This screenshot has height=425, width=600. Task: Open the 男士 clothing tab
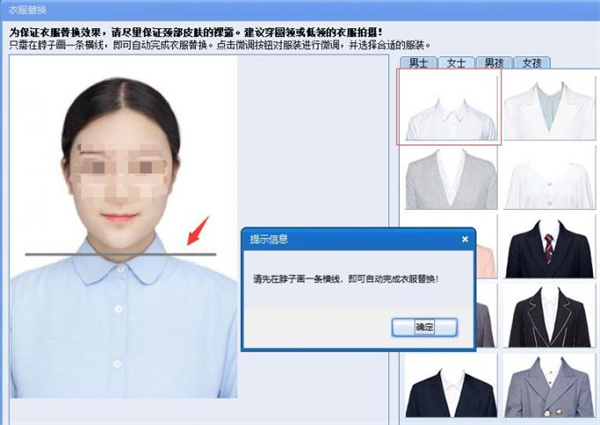pyautogui.click(x=418, y=62)
